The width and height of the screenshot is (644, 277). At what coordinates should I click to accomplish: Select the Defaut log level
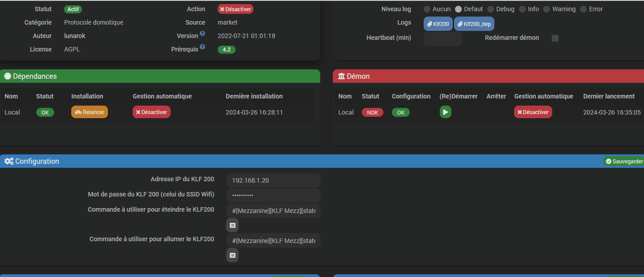(458, 9)
